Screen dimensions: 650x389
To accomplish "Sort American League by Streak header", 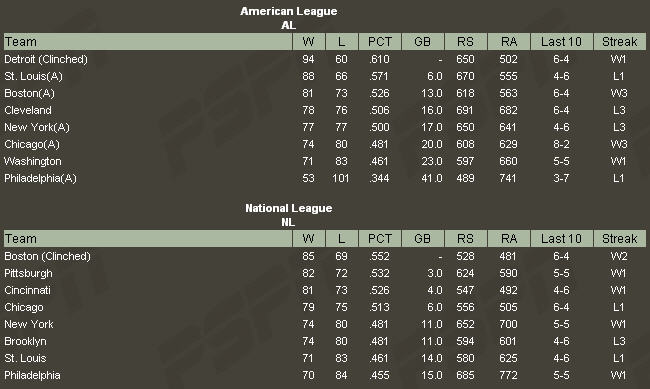I will (x=619, y=42).
